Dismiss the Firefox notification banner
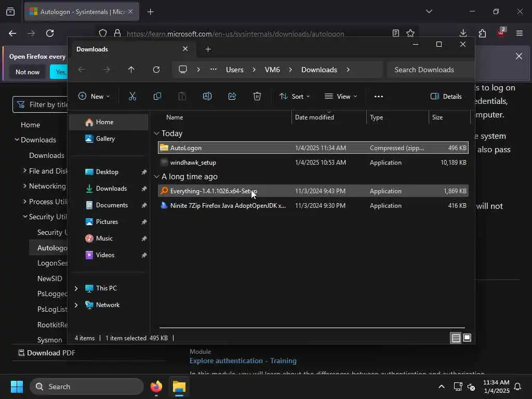Viewport: 532px width, 399px height. pos(519,56)
